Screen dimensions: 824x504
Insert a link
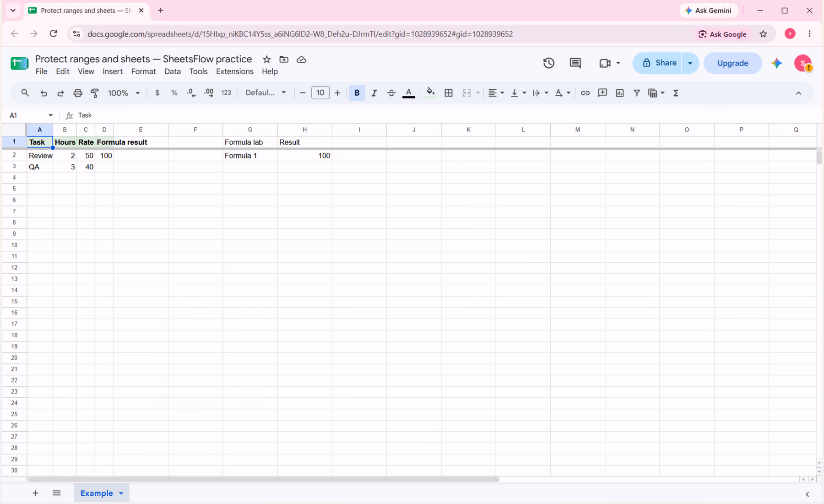pyautogui.click(x=585, y=93)
